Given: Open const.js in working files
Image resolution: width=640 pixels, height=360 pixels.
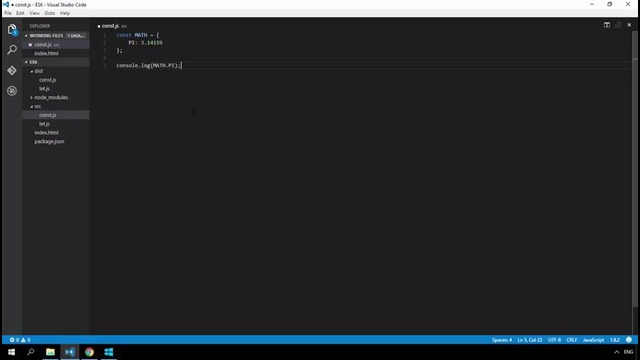Looking at the screenshot, I should pos(56,44).
